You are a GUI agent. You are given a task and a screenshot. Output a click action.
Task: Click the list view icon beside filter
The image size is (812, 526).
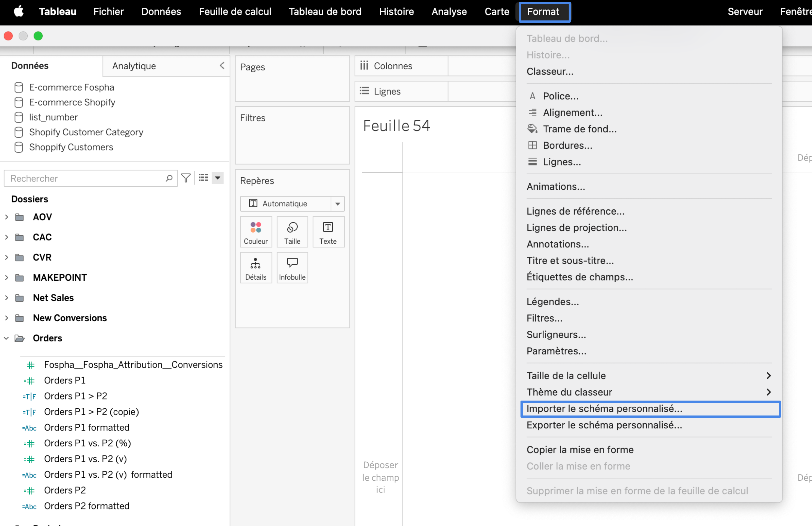(203, 178)
